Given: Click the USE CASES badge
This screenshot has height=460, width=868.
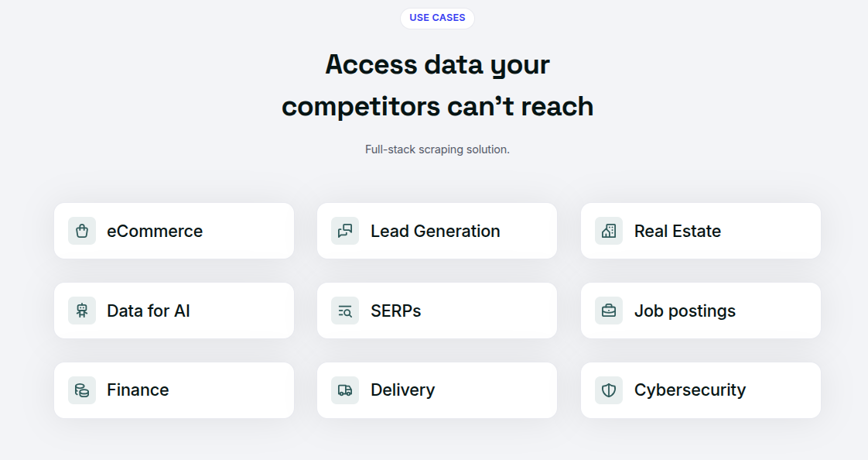Looking at the screenshot, I should [x=437, y=18].
